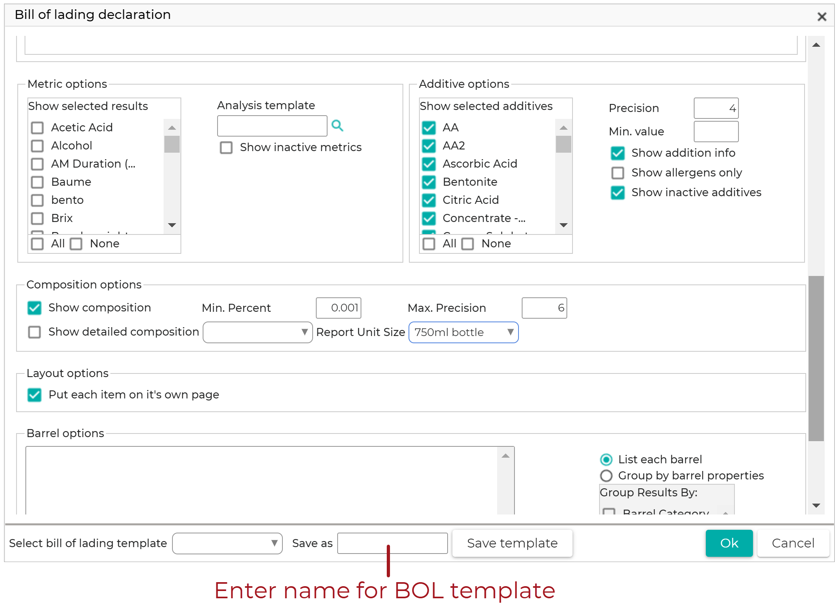The height and width of the screenshot is (616, 840).
Task: Confirm with the Ok button
Action: tap(729, 543)
